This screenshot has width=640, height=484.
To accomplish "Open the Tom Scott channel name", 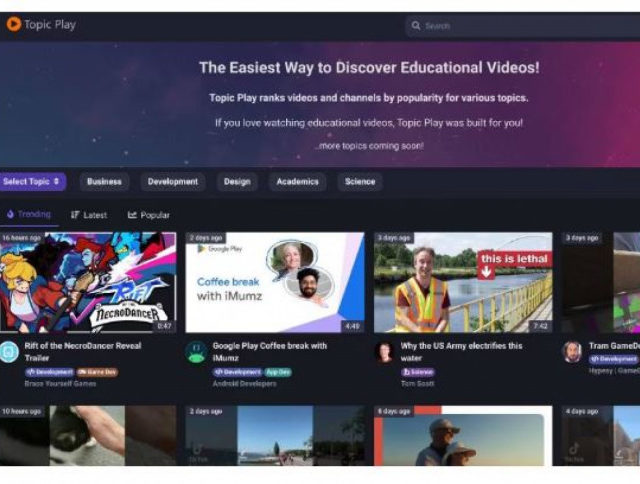I will click(418, 384).
